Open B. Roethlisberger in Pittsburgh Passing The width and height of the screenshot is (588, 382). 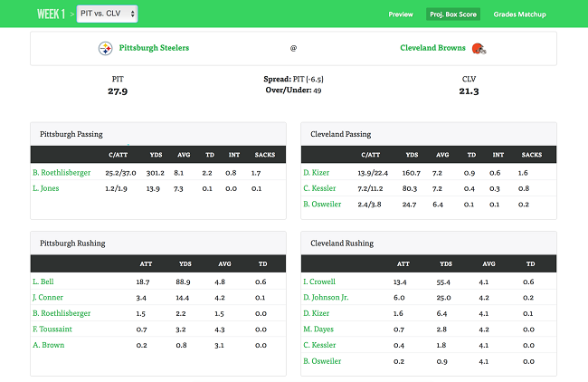click(x=62, y=173)
